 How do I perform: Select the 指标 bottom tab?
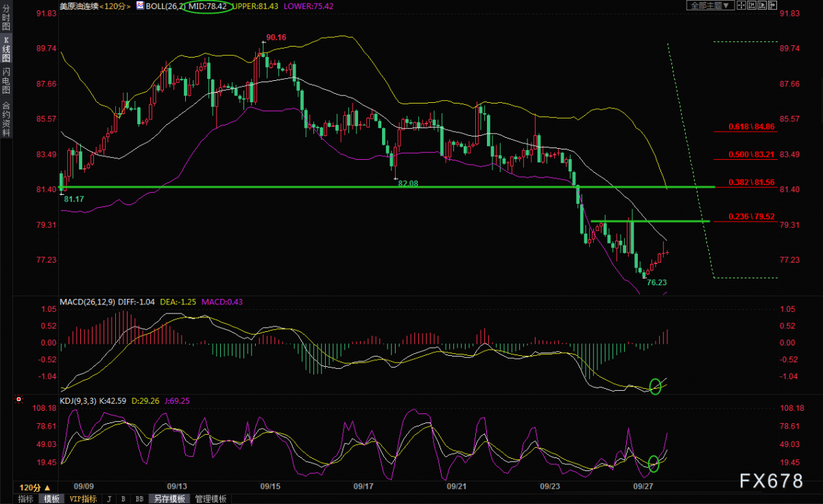coord(25,499)
